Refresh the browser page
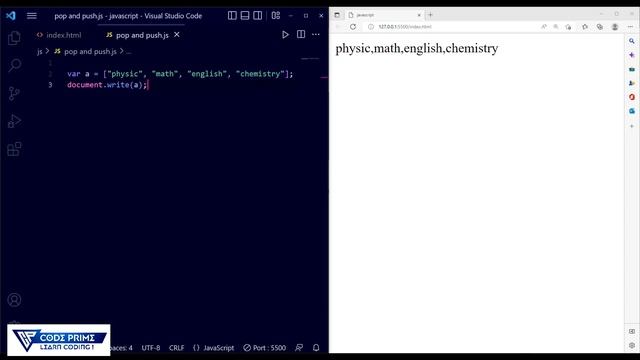The width and height of the screenshot is (640, 360). click(x=353, y=27)
